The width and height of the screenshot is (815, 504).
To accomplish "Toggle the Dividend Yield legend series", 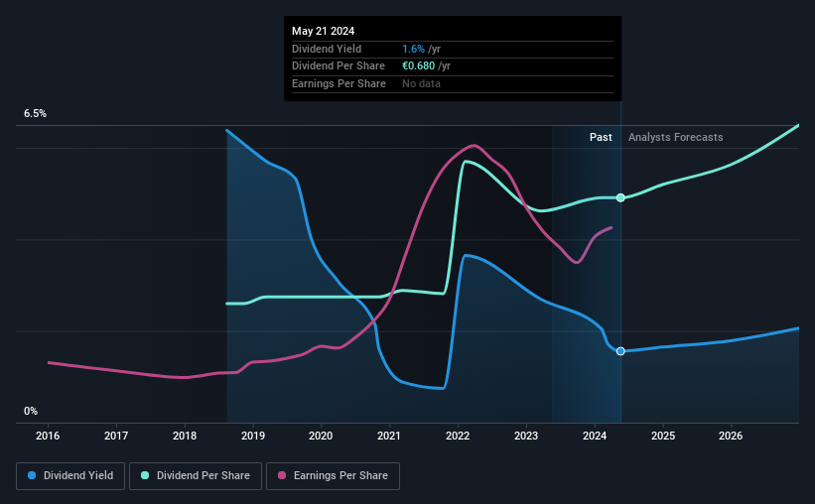I will click(70, 476).
